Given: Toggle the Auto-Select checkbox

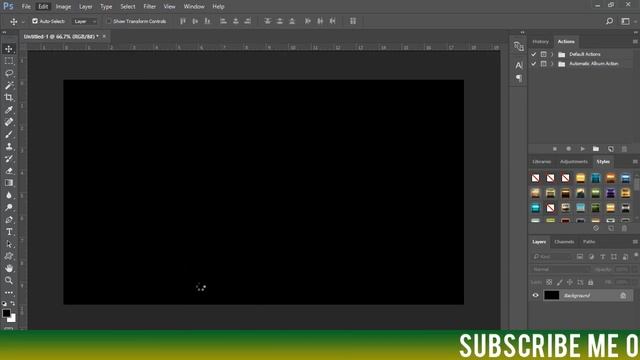Looking at the screenshot, I should point(35,21).
